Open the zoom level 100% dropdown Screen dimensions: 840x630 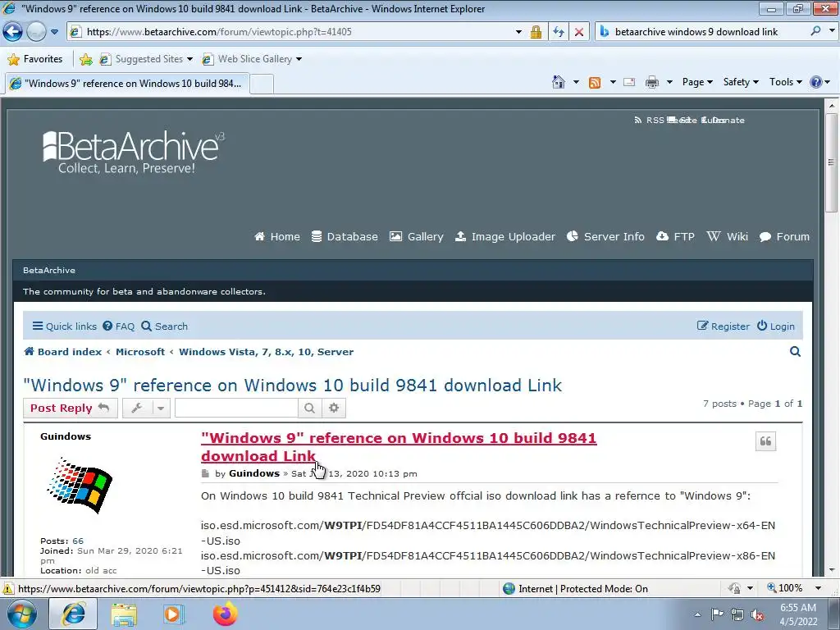[818, 588]
